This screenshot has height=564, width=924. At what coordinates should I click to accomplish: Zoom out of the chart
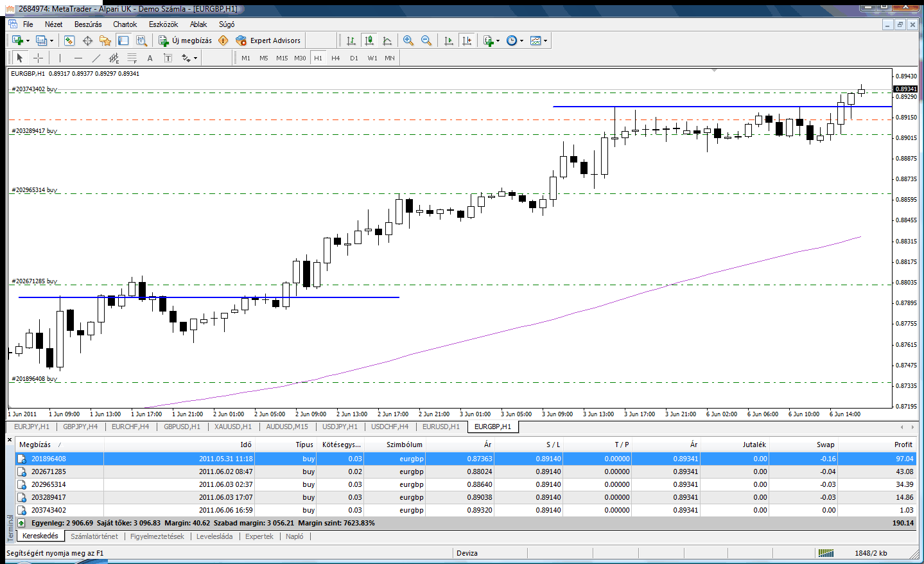426,40
